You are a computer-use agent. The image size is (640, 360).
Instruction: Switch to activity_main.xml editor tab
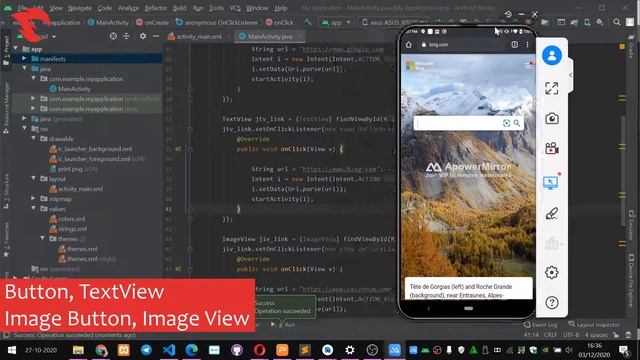point(196,36)
